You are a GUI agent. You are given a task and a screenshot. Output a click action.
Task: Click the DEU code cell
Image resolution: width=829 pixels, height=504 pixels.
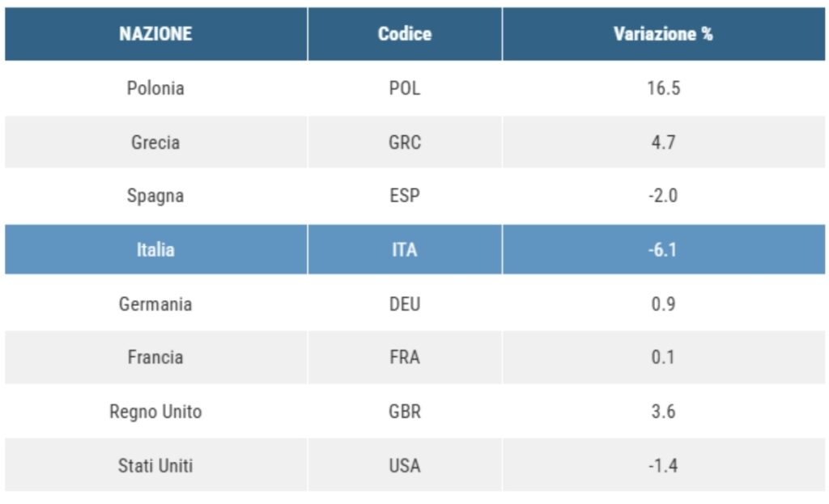(405, 303)
